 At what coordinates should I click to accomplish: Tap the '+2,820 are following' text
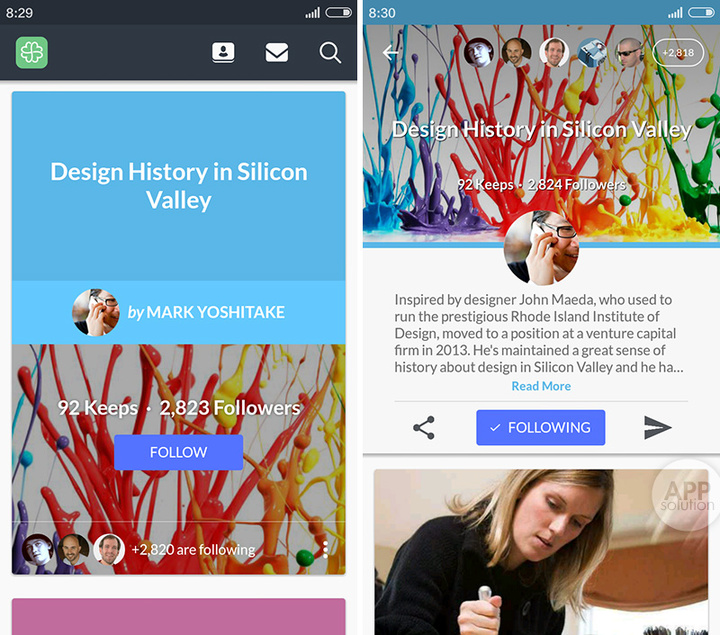pos(193,550)
